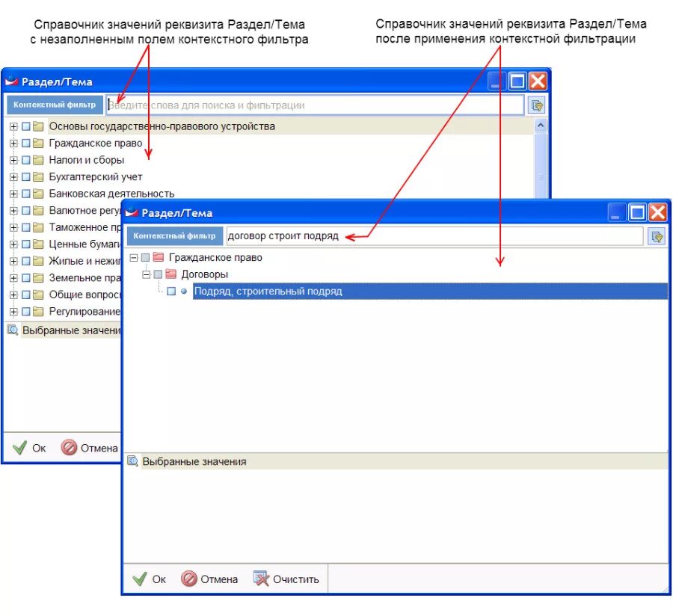Check Жилые и нежилые row checkbox
673x616 pixels.
(25, 261)
